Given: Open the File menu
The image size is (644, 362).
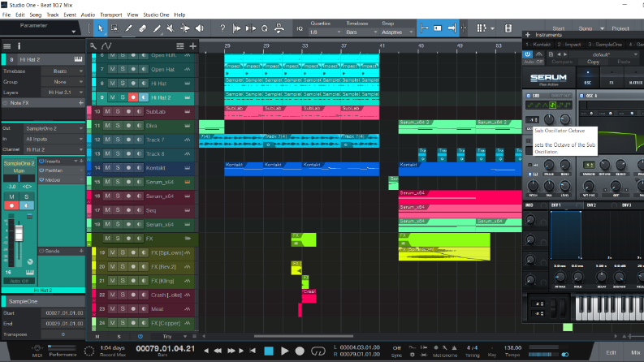Looking at the screenshot, I should pos(6,15).
